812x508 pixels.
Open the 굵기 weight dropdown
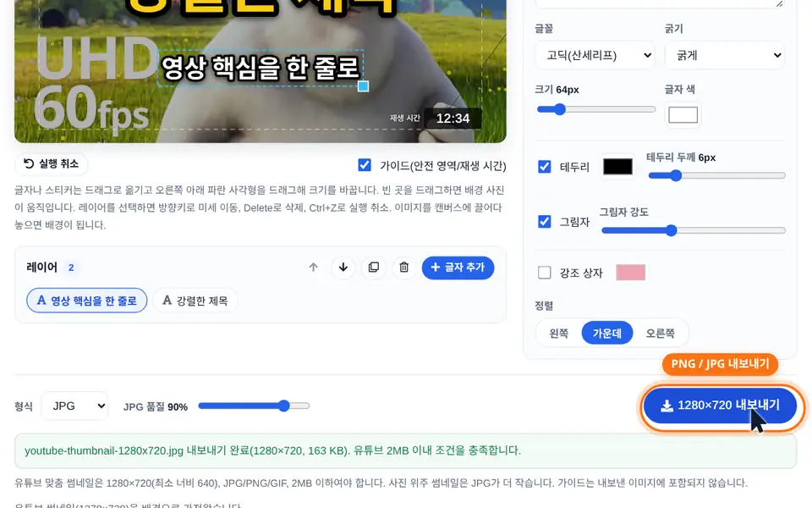(x=725, y=56)
